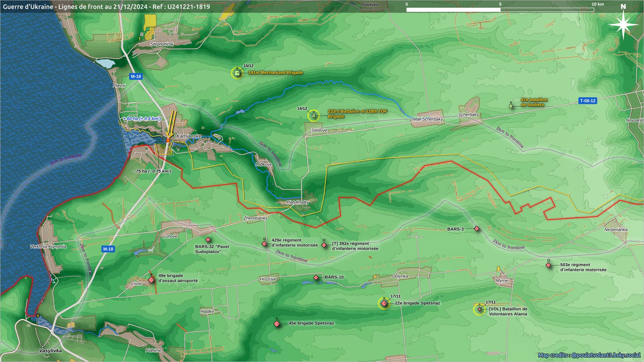
Task: Click the '45e brigade Spetsnaz' label text
Action: (311, 323)
